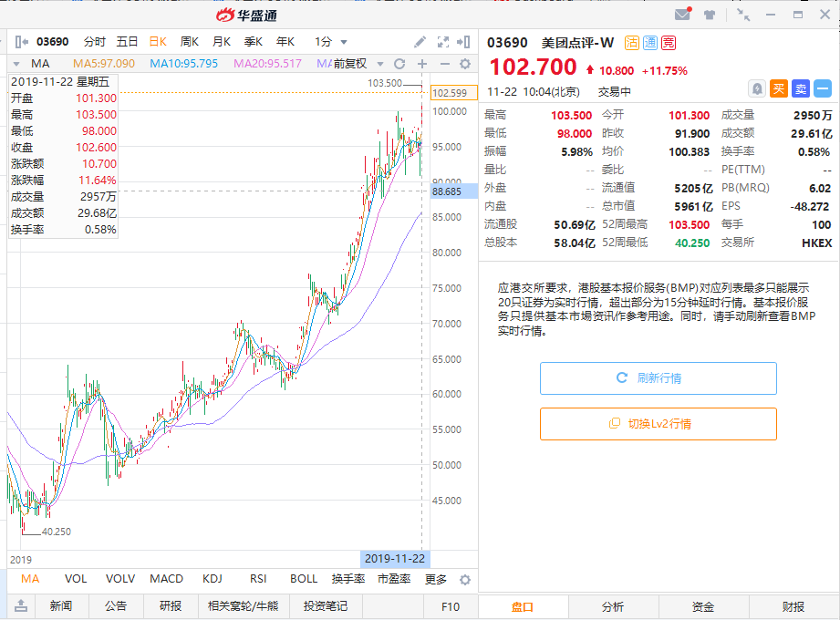This screenshot has height=620, width=840.
Task: Open the mail message icon
Action: 682,15
